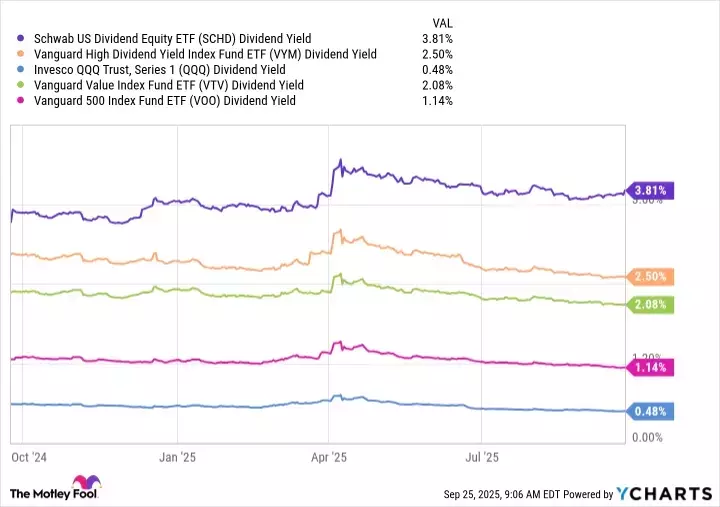Screen dimensions: 720x507
Task: Click the blue QQQ legend dot
Action: point(22,69)
